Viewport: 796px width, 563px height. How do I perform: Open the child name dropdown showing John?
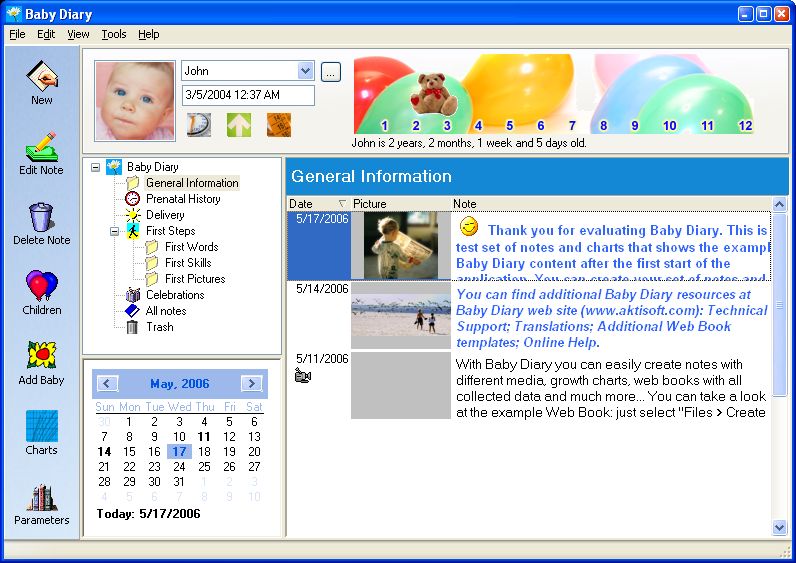coord(306,71)
